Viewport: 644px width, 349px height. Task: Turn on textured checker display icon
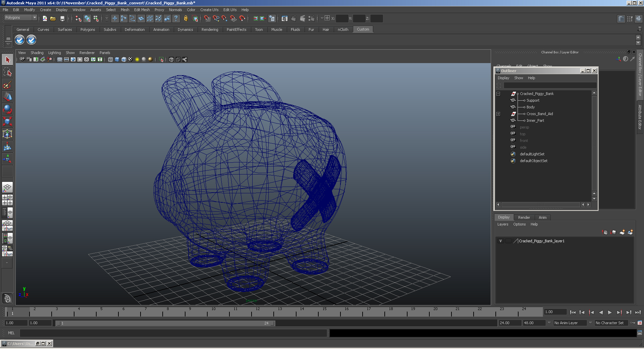tap(130, 59)
